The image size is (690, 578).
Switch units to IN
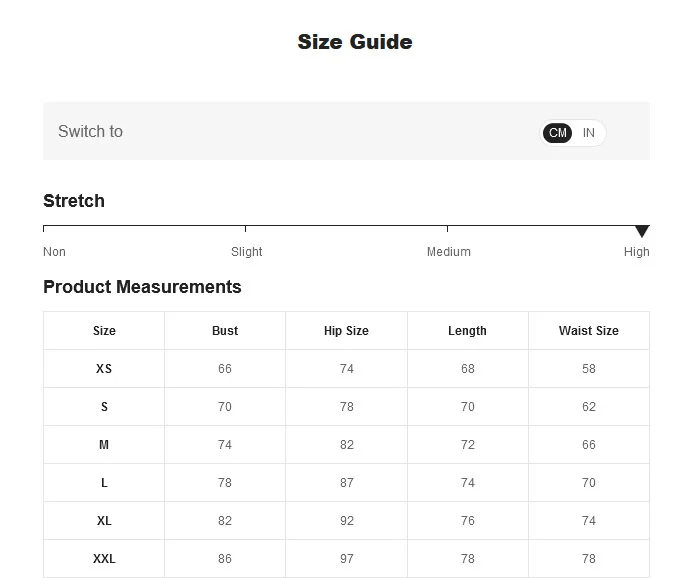click(x=589, y=133)
